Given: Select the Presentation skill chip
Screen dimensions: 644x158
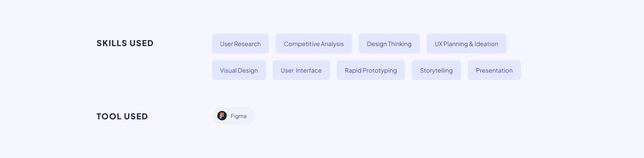Looking at the screenshot, I should 494,70.
